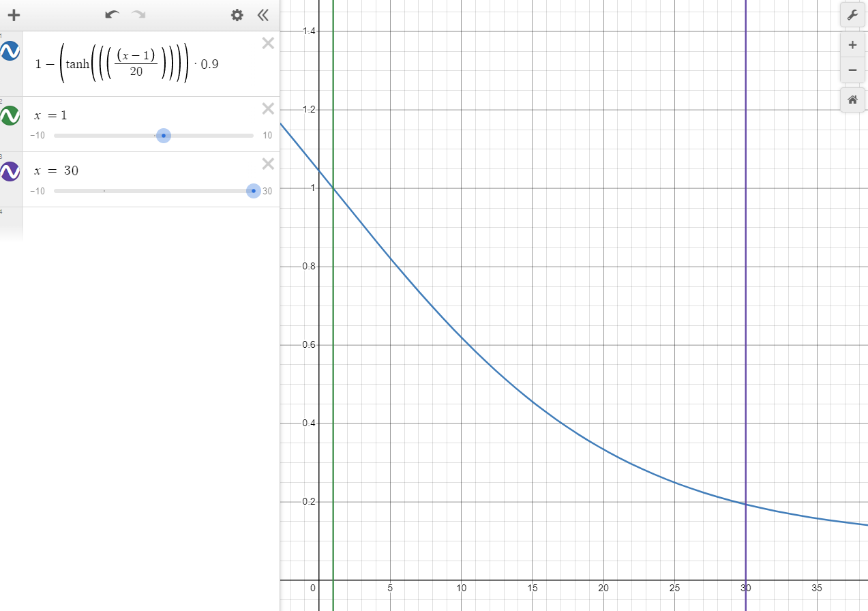Delete the tanh expression

click(x=268, y=44)
